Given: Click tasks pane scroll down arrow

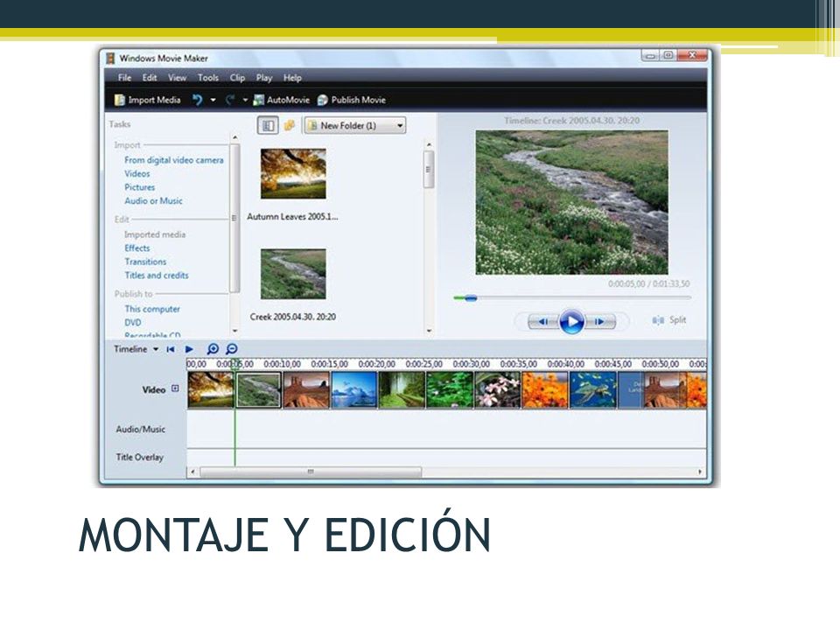Looking at the screenshot, I should (x=234, y=331).
